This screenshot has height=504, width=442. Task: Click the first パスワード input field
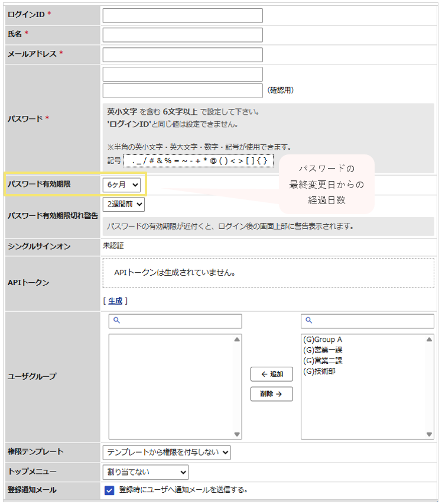click(183, 75)
